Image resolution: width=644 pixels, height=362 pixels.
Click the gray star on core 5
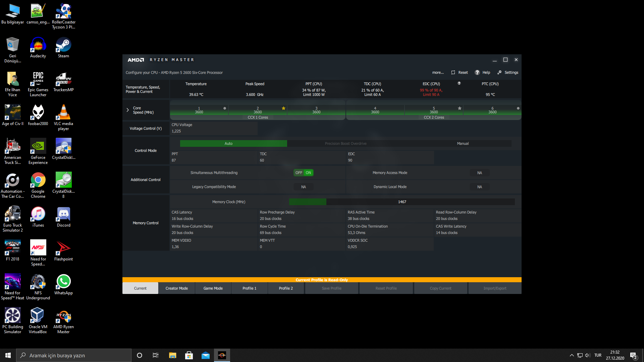(x=460, y=108)
